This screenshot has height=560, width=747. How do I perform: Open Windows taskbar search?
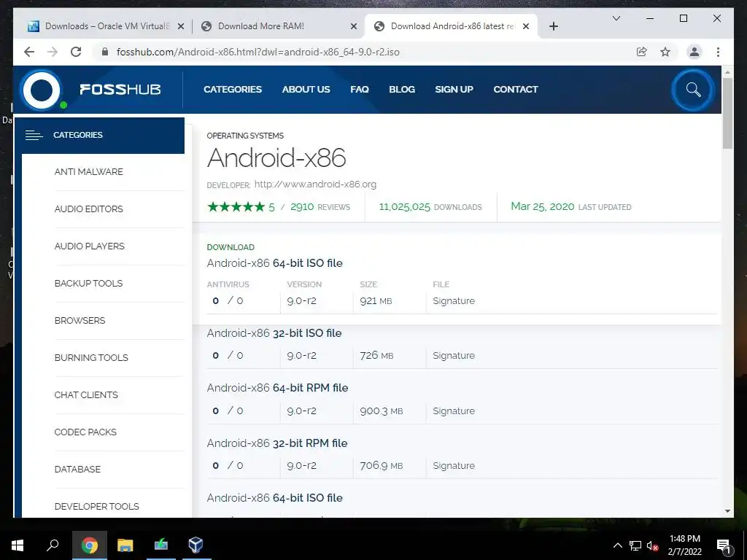coord(53,545)
